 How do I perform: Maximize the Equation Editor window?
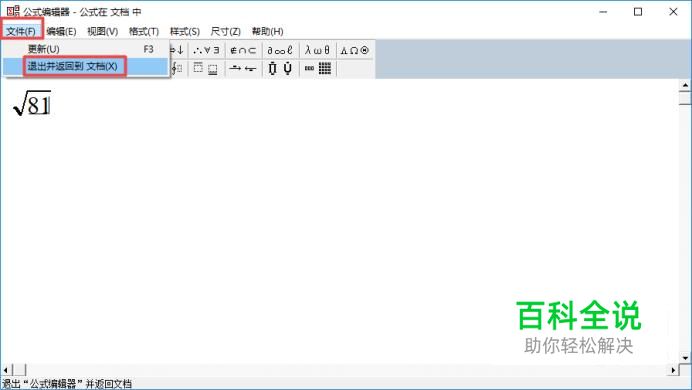tap(638, 11)
